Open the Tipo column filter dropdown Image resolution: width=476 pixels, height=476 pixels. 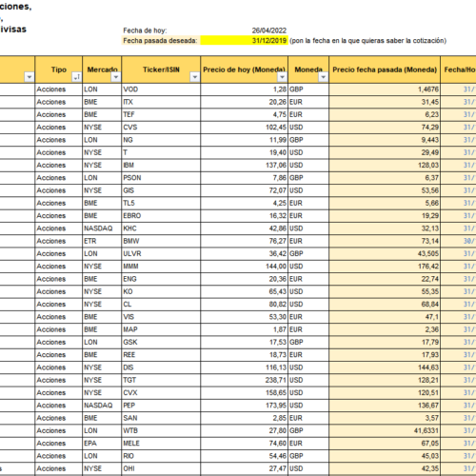click(x=76, y=77)
